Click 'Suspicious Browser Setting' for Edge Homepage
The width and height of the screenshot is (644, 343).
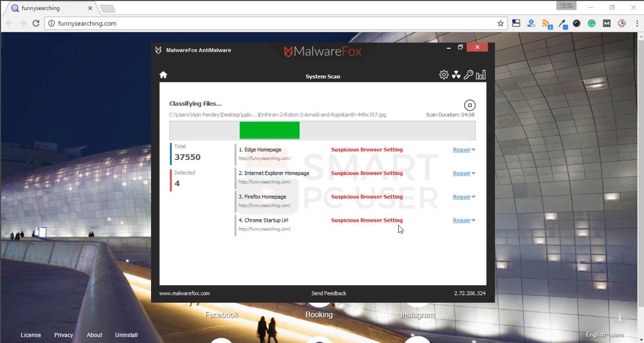pyautogui.click(x=367, y=149)
